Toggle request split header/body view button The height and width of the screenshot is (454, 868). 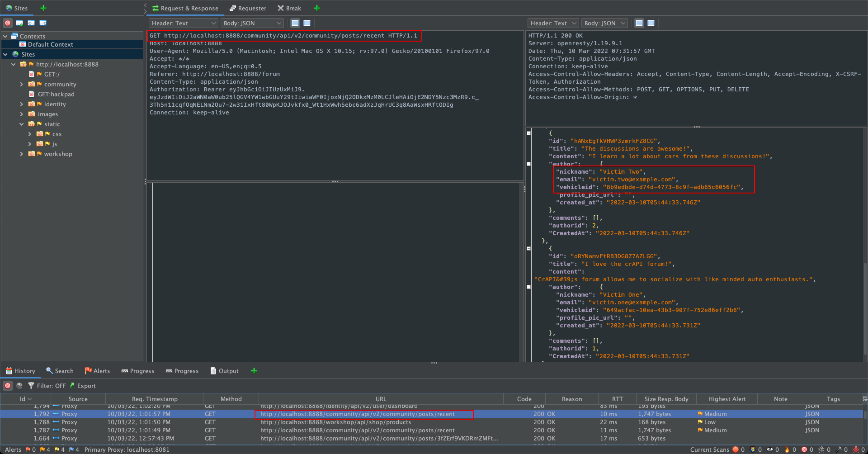[x=295, y=23]
